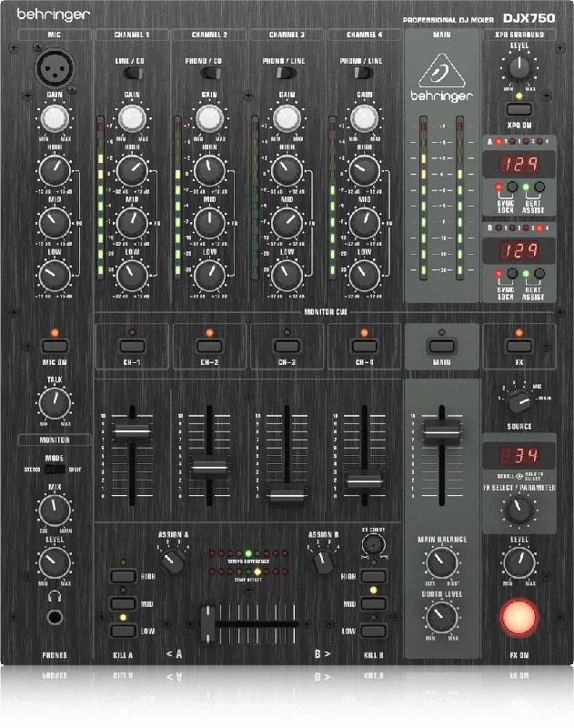This screenshot has width=574, height=728.
Task: Toggle the FX monitor cue button
Action: click(x=519, y=347)
